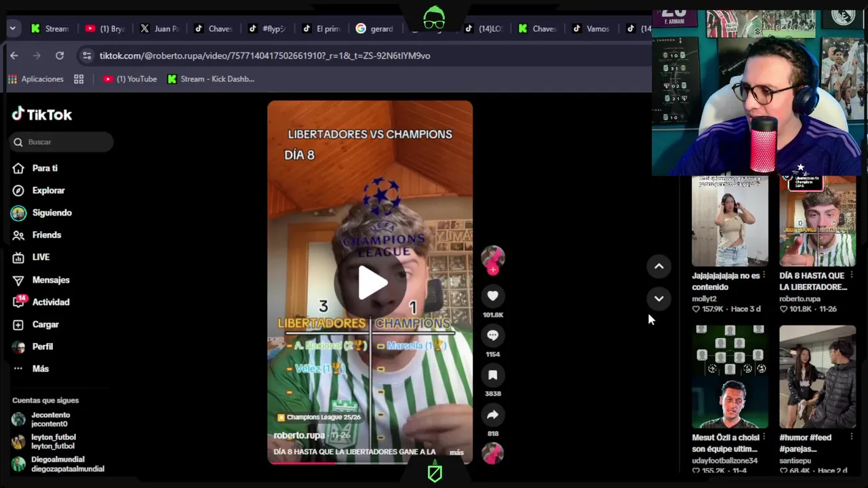Open Aplicaciones bookmarks shortcut
The height and width of the screenshot is (488, 868).
pyautogui.click(x=35, y=79)
